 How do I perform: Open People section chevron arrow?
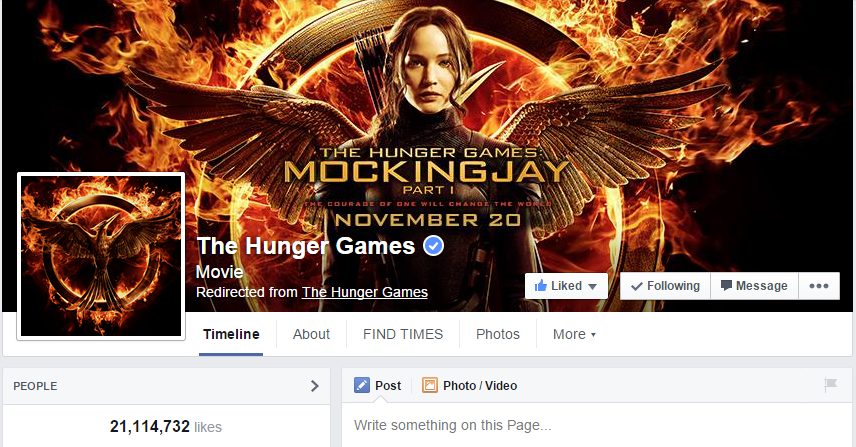314,386
